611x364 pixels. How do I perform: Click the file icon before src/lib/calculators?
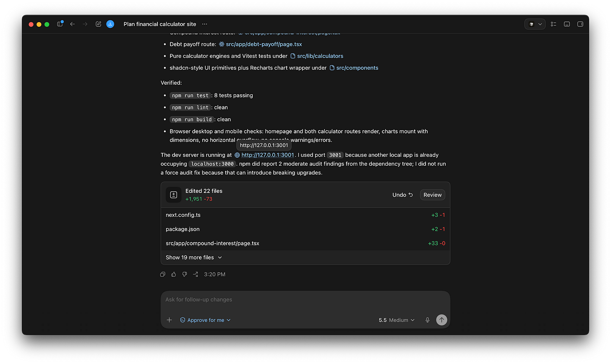tap(293, 56)
